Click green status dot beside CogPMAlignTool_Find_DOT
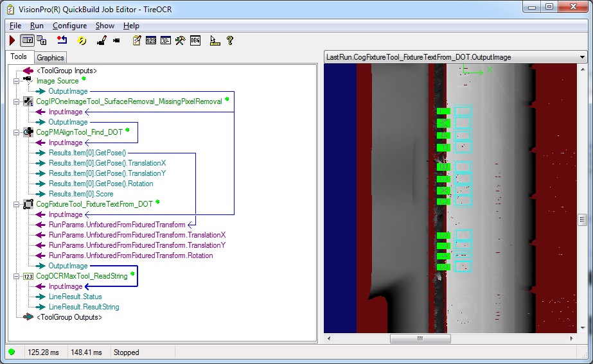593x364 pixels. point(127,130)
